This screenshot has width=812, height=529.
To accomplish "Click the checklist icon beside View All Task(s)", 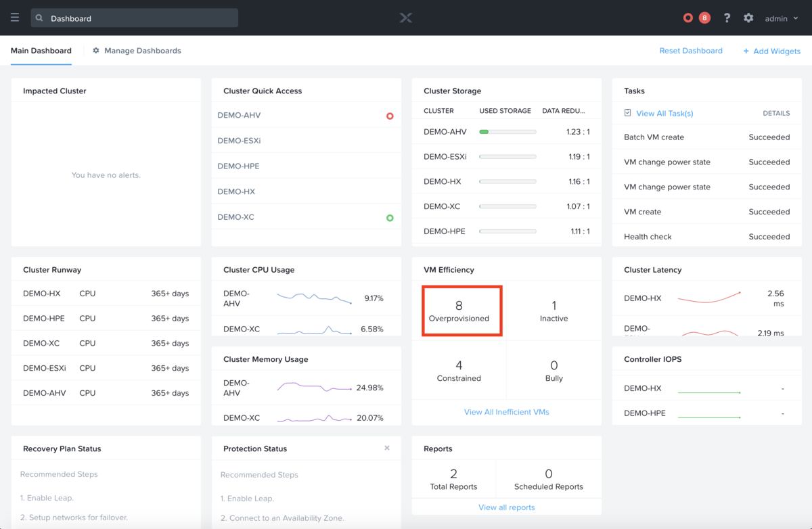I will [x=627, y=113].
